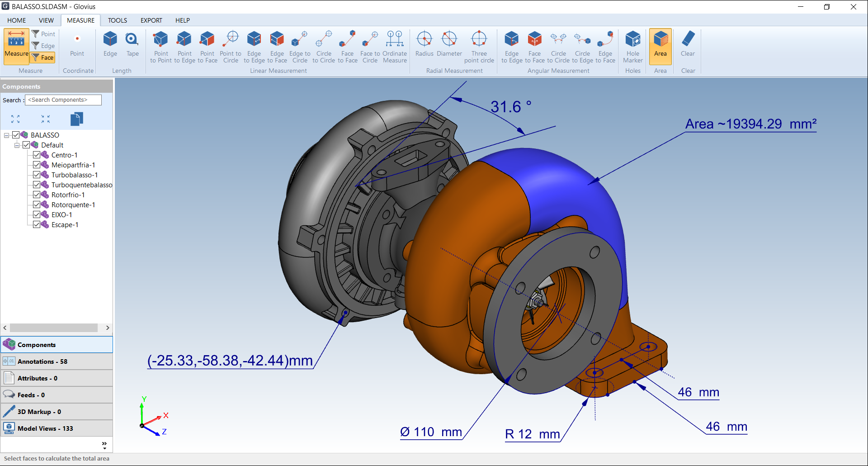
Task: Open the Annotations - 58 panel
Action: [x=57, y=361]
